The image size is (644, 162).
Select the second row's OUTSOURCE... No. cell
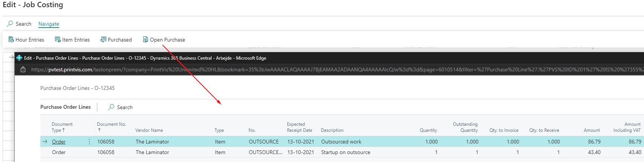coord(265,152)
